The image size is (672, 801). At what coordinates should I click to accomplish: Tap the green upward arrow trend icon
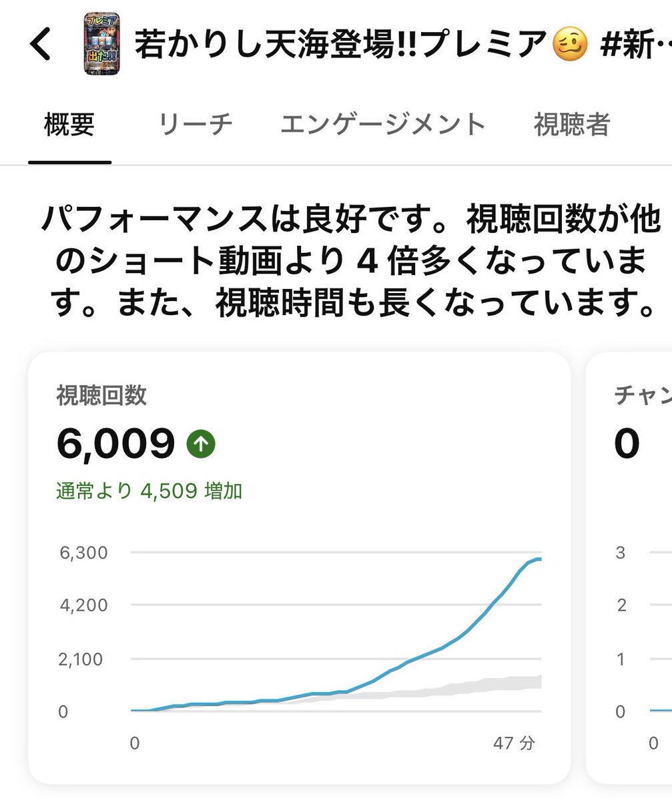[201, 443]
